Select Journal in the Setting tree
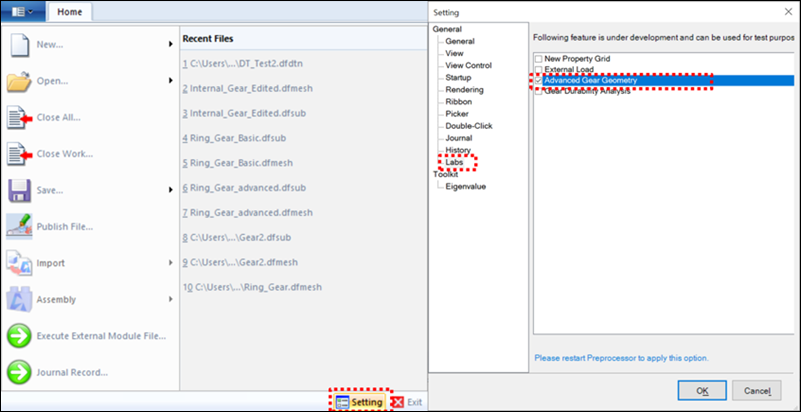 (x=459, y=138)
